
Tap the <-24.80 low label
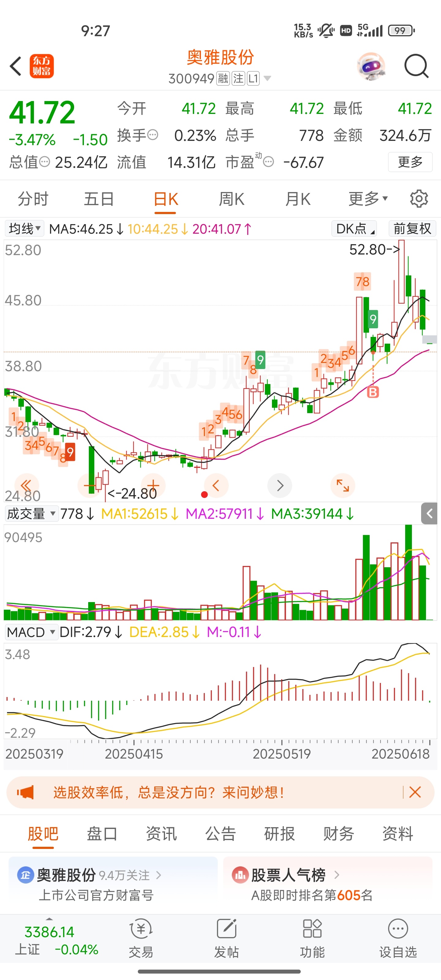click(x=132, y=493)
